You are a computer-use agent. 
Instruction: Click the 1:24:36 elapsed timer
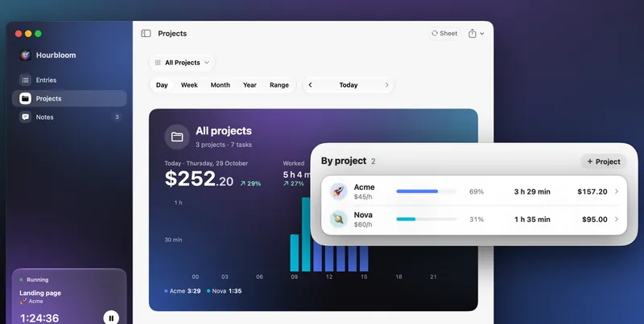pyautogui.click(x=39, y=318)
